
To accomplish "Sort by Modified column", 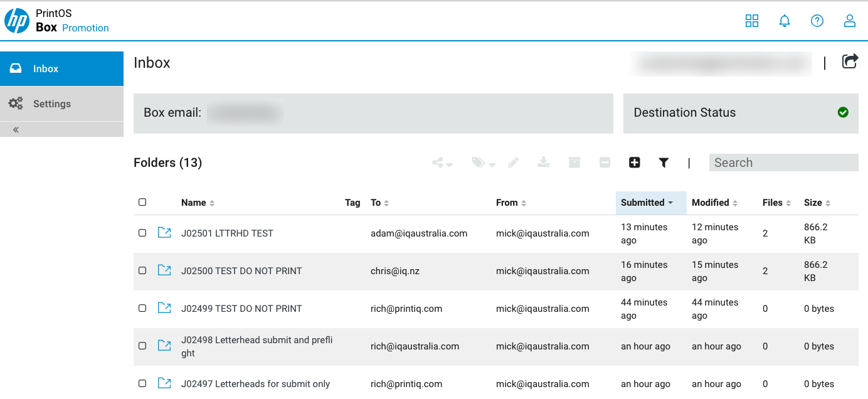I will point(715,203).
